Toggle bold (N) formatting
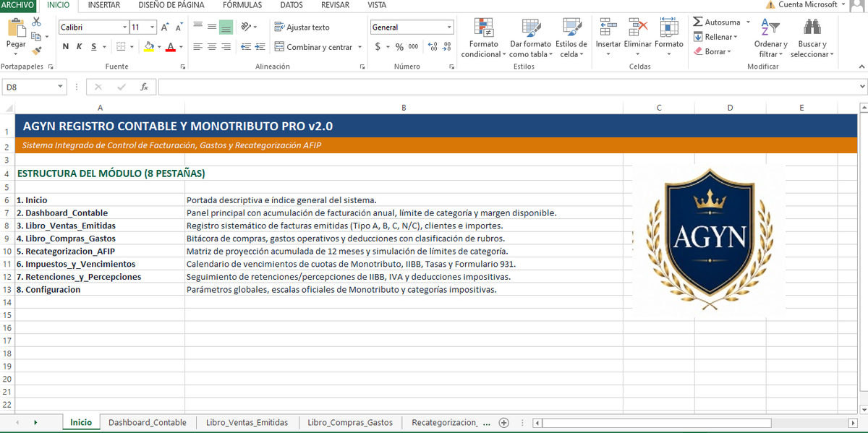The height and width of the screenshot is (433, 868). 66,47
